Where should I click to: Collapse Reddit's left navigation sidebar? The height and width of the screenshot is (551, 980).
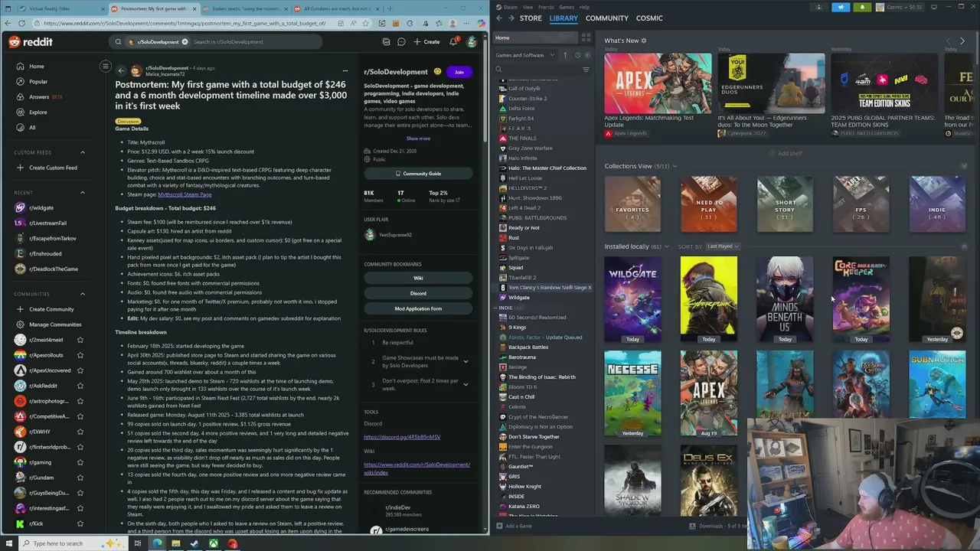coord(106,67)
